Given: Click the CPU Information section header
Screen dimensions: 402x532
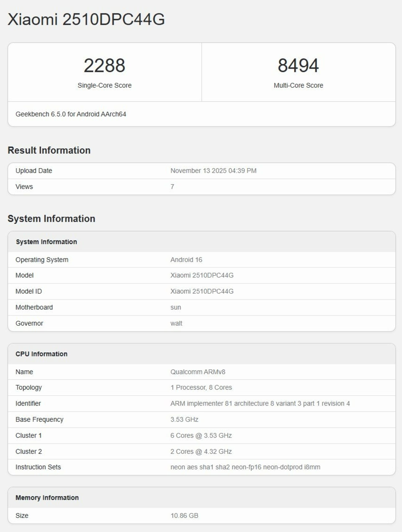Looking at the screenshot, I should pos(41,354).
